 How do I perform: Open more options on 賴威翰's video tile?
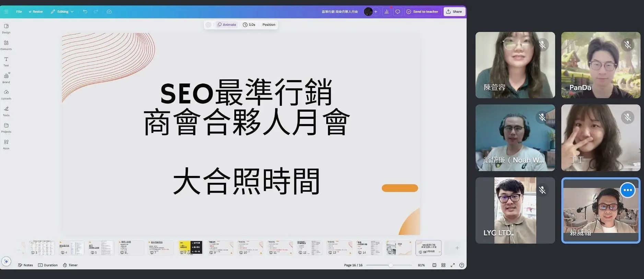(628, 190)
